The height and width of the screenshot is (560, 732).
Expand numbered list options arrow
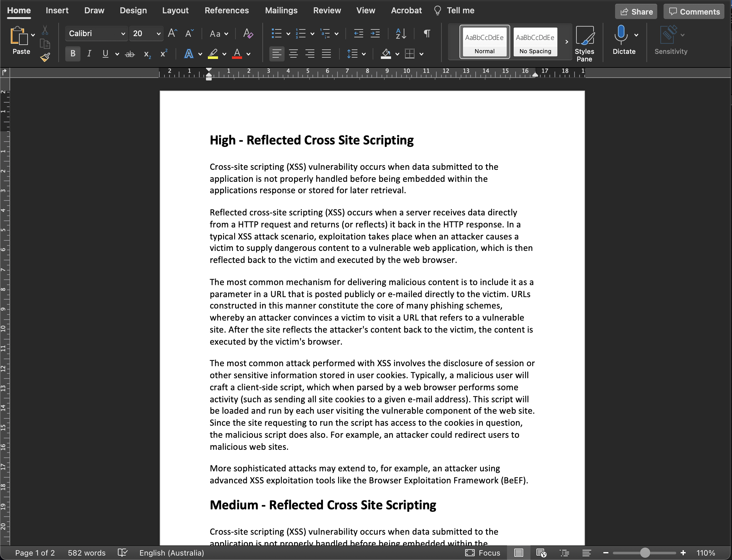coord(312,34)
